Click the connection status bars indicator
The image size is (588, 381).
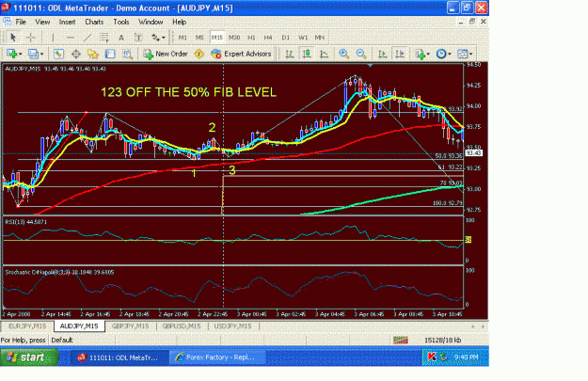click(401, 341)
